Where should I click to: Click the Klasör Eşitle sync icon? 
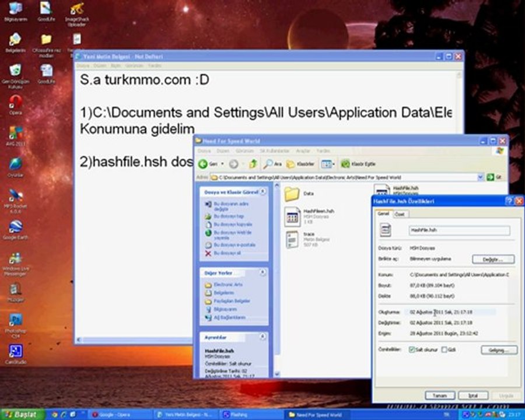(345, 164)
